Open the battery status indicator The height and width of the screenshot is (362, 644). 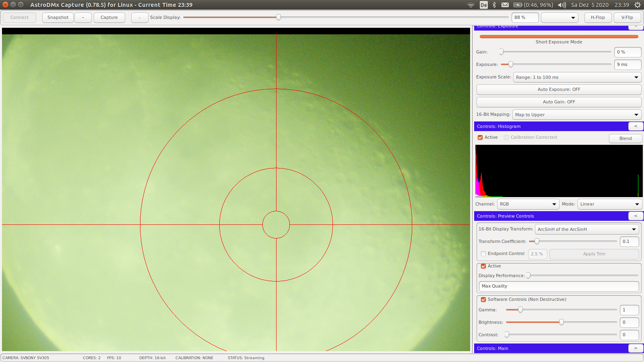(533, 5)
